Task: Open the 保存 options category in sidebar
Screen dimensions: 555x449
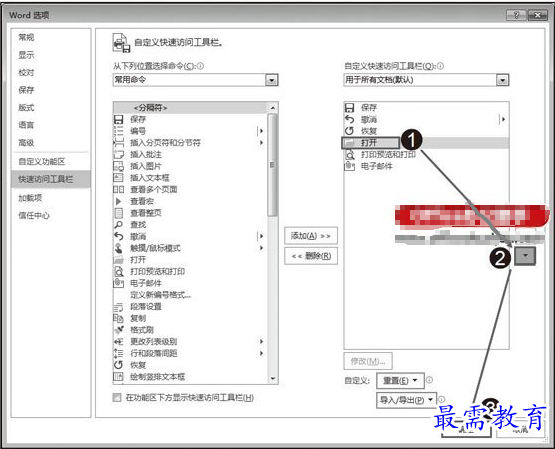Action: click(x=26, y=90)
